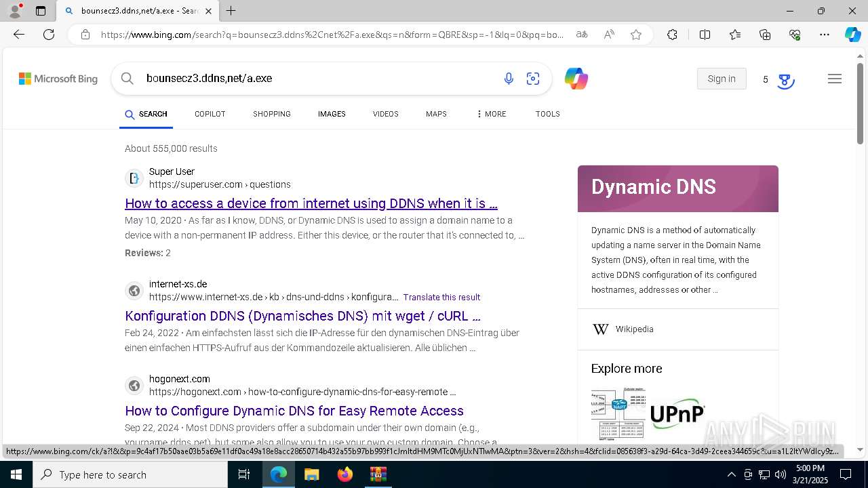Open the Favorites list icon
Viewport: 868px width, 488px height.
pyautogui.click(x=735, y=35)
